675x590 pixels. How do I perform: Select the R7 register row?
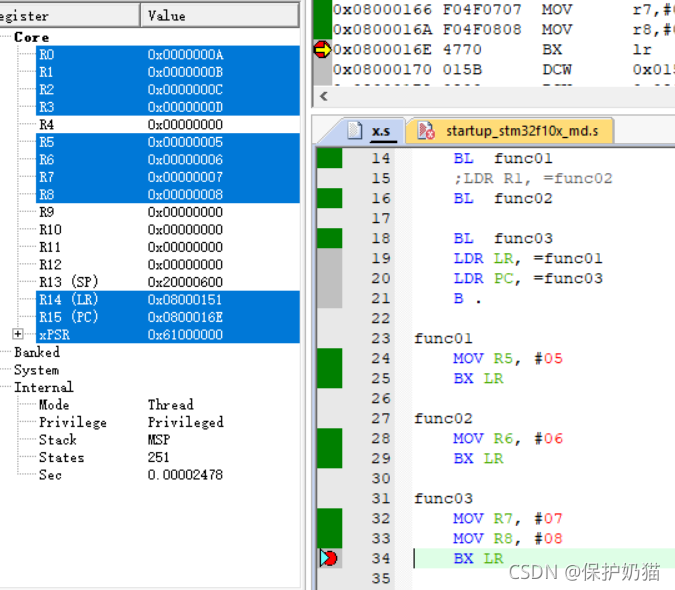pyautogui.click(x=168, y=177)
